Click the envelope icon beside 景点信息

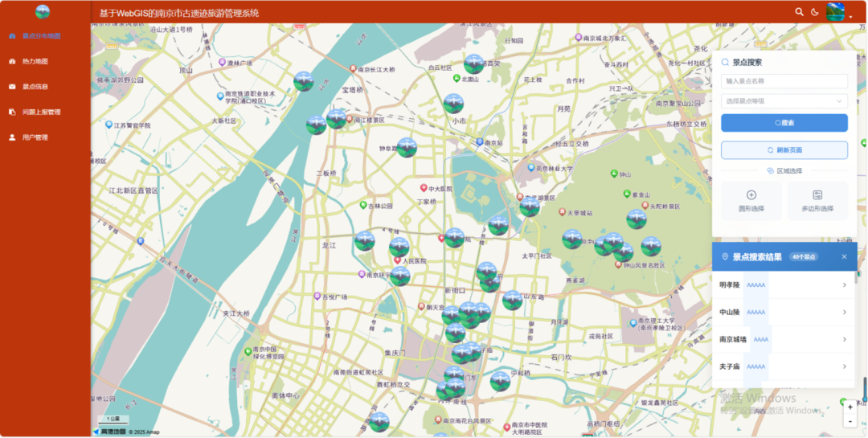(12, 86)
